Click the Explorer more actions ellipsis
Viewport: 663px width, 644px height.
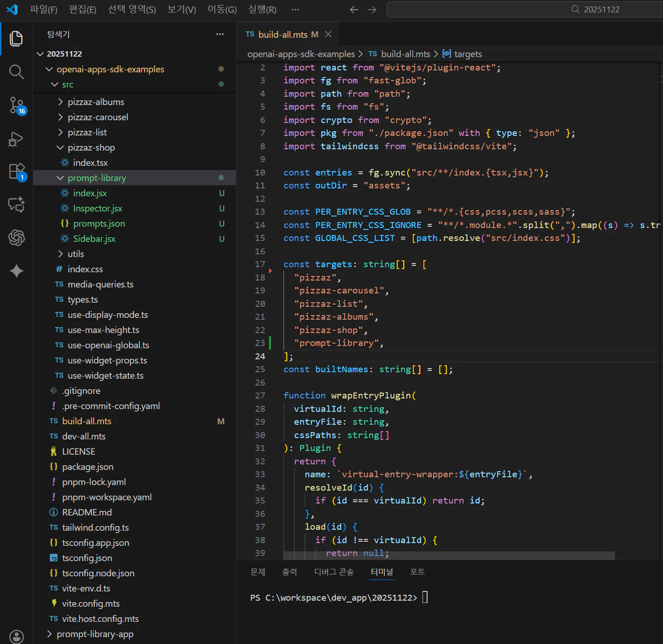point(220,34)
